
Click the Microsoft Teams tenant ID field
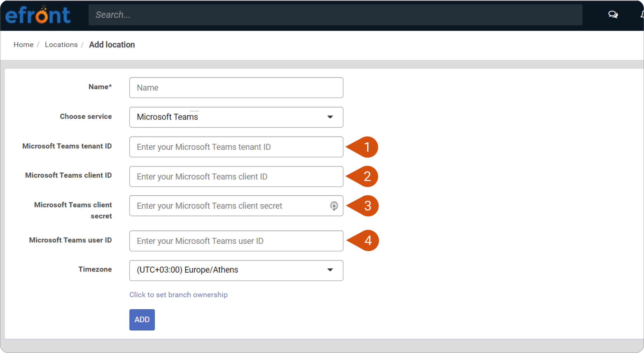pos(236,147)
